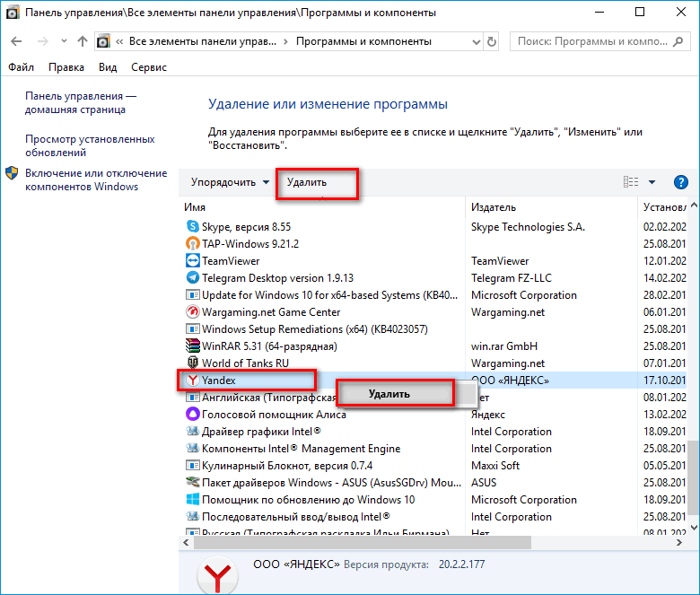Open help with the blue question mark icon
Screen dimensions: 700x595
[x=680, y=182]
